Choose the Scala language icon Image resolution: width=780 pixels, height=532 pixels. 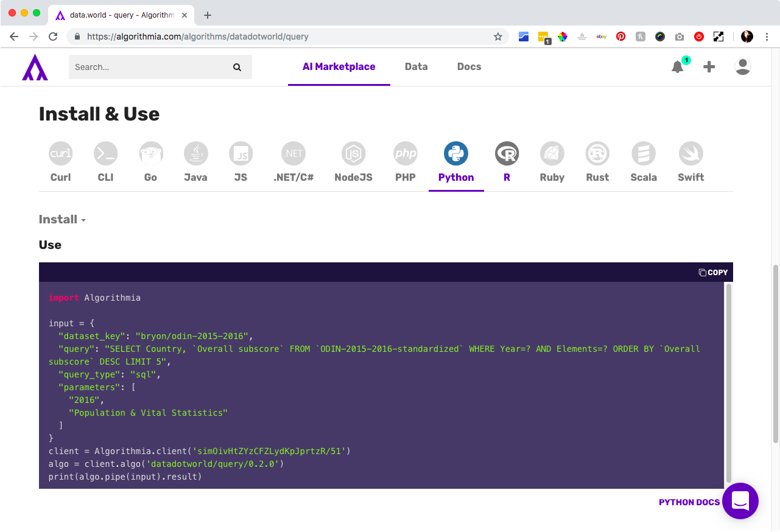(644, 153)
